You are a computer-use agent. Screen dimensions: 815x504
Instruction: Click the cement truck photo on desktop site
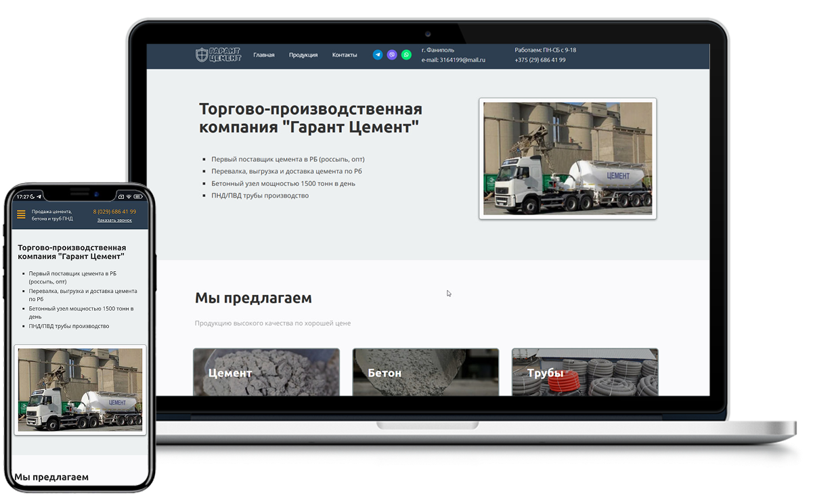(x=567, y=158)
